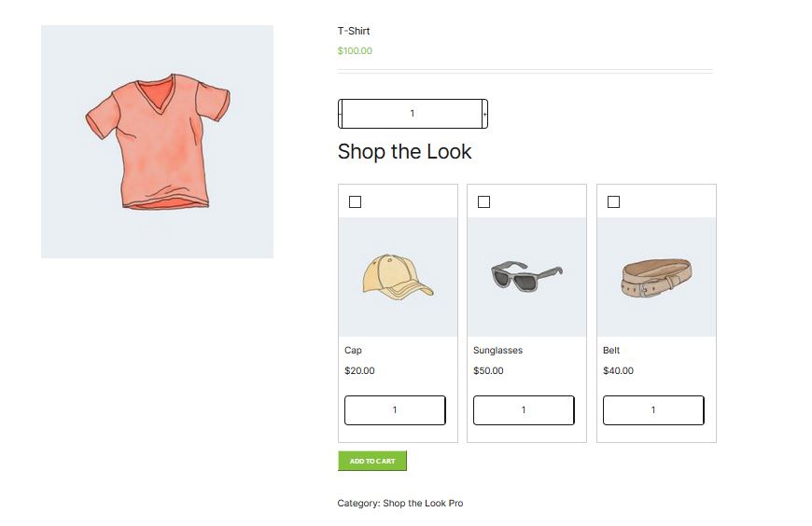Check the Belt product checkbox
Screen dimensions: 812x526
[613, 201]
